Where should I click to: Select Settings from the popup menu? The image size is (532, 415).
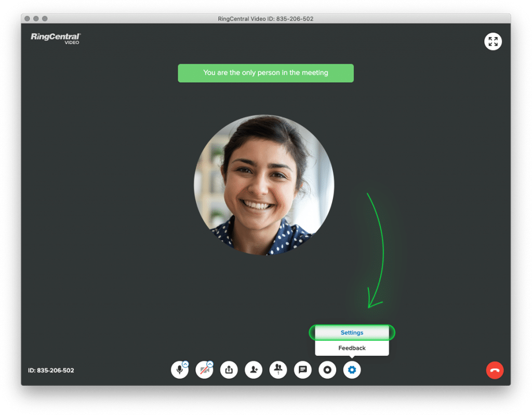(352, 333)
